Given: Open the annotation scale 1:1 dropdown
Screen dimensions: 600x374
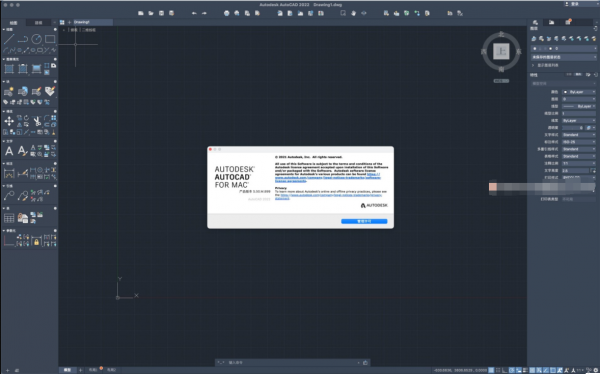Looking at the screenshot, I should click(x=579, y=163).
